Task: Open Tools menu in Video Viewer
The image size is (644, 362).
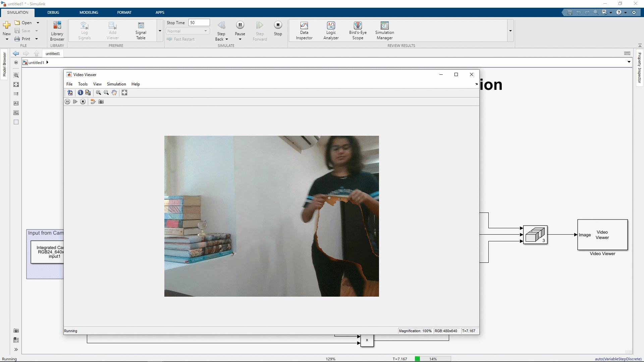Action: pos(83,84)
